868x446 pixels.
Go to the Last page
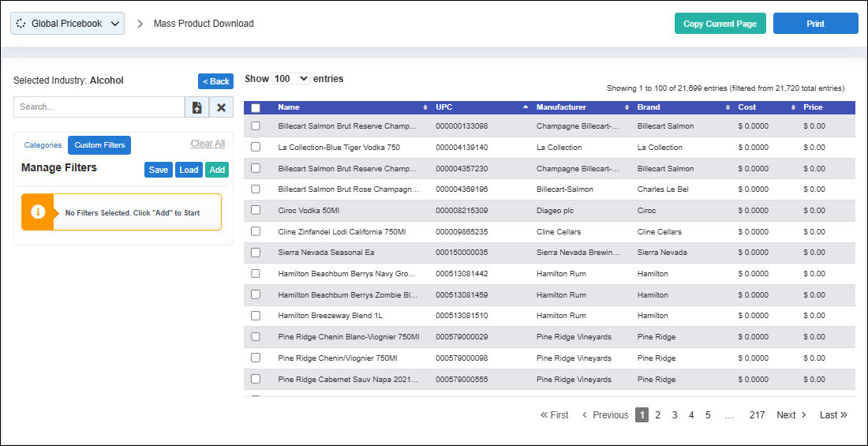click(x=833, y=415)
